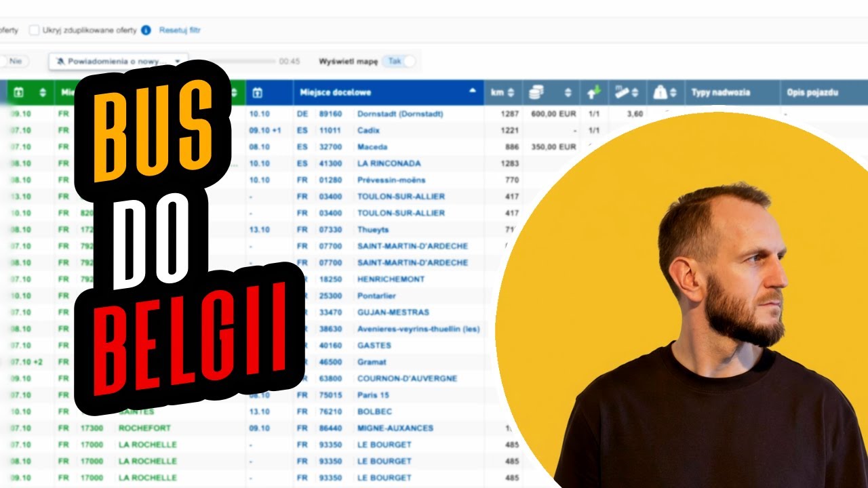
Task: Click ROCHEFORT loading place
Action: click(x=144, y=428)
